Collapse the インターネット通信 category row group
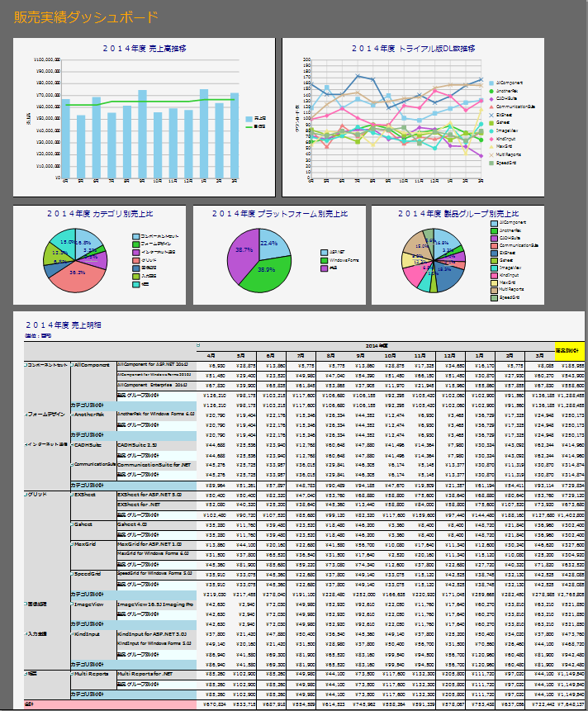The image size is (588, 711). (26, 444)
